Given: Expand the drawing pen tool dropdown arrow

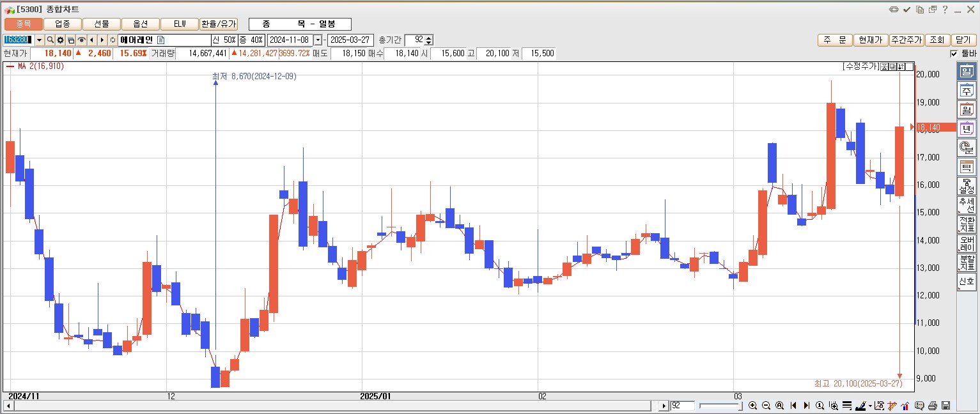Looking at the screenshot, I should 870,406.
